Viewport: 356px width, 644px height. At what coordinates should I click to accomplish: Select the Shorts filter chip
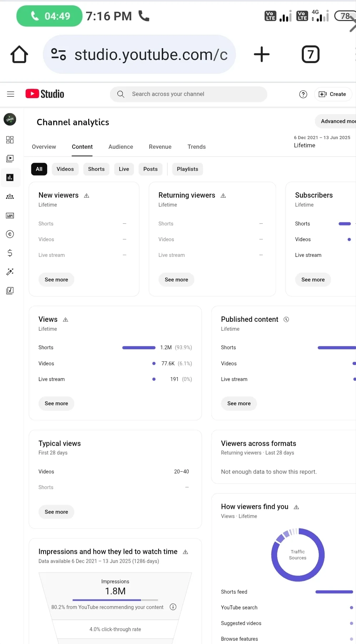click(96, 169)
